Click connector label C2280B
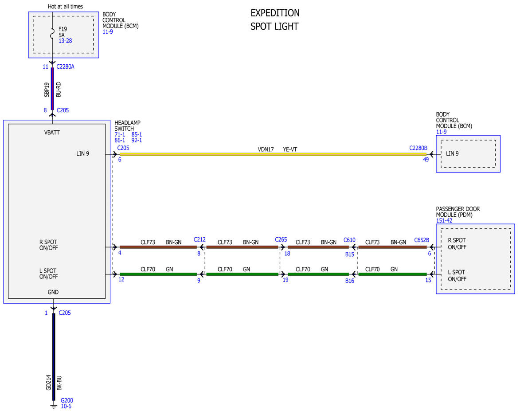This screenshot has width=532, height=411. pos(419,148)
